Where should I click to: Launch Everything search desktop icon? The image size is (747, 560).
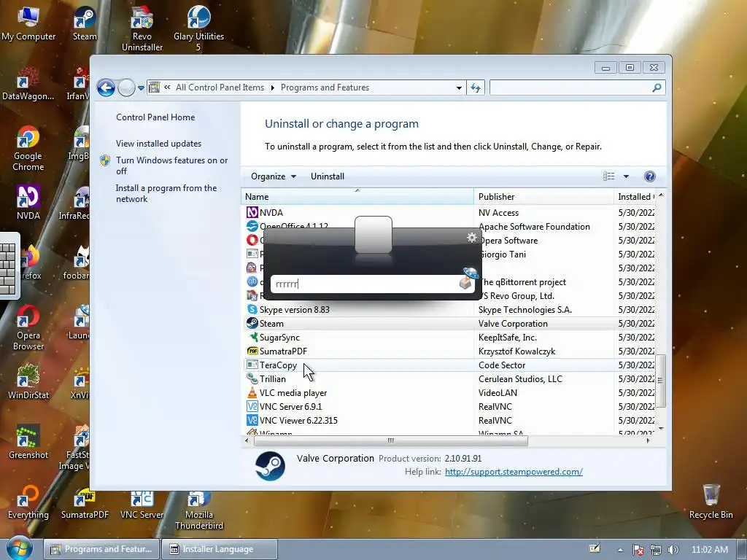(x=28, y=502)
